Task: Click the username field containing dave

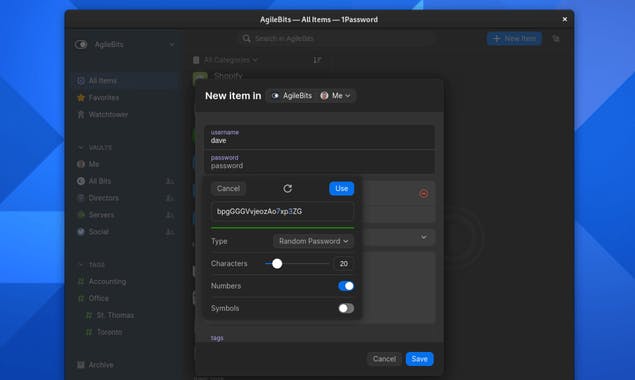Action: coord(320,137)
